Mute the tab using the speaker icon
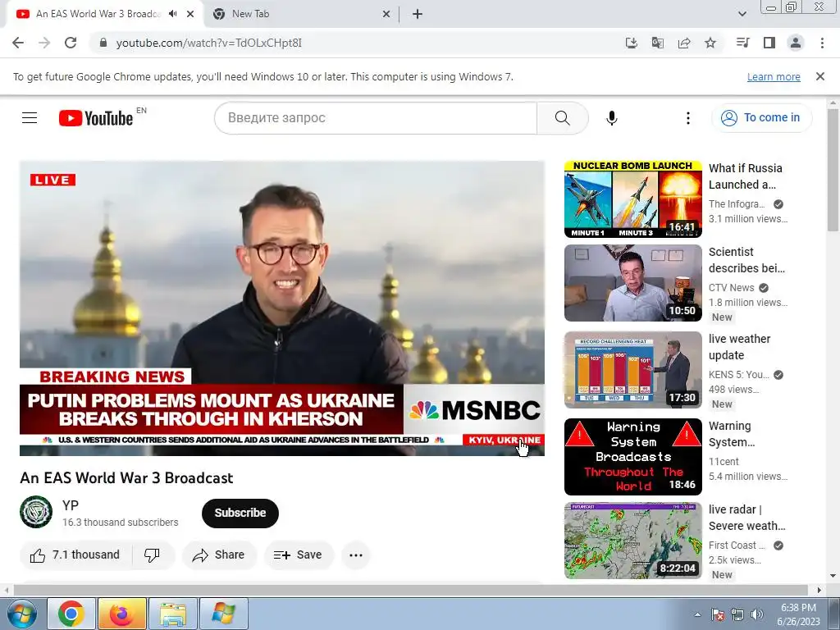 [172, 14]
